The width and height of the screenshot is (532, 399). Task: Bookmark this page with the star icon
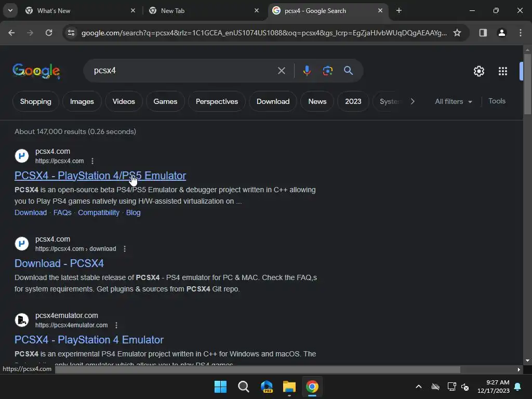coord(457,33)
